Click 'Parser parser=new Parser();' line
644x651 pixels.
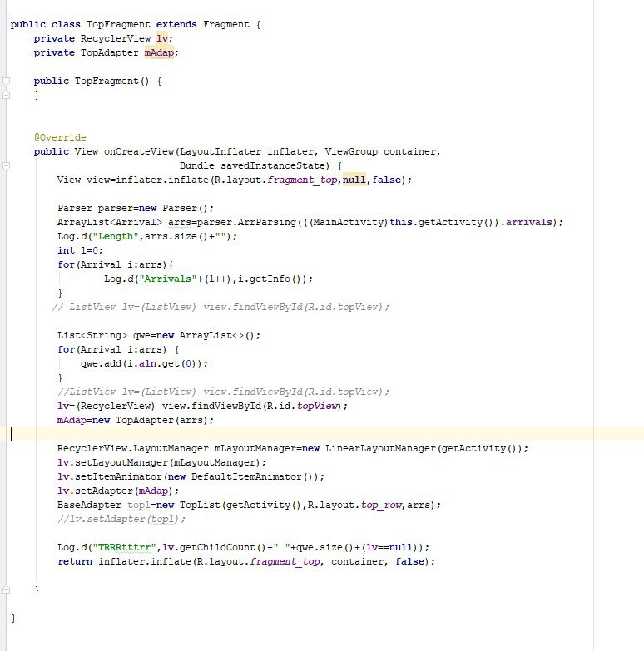click(x=136, y=208)
